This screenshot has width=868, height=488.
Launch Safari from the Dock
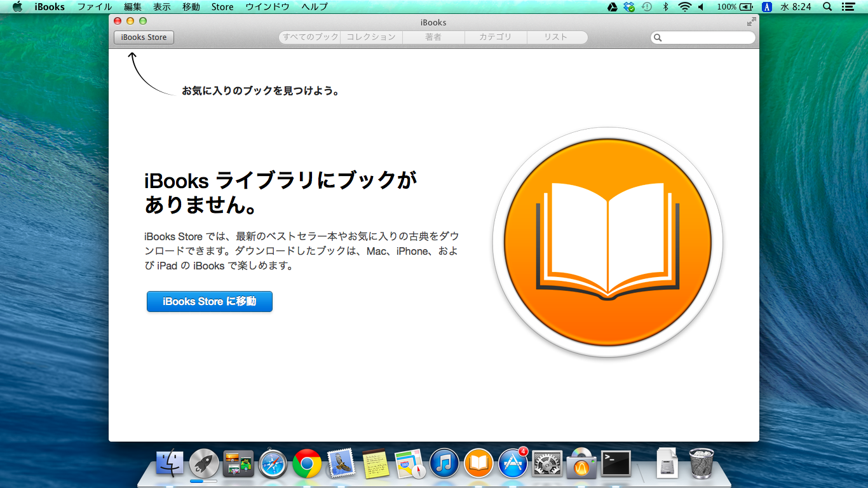coord(273,464)
